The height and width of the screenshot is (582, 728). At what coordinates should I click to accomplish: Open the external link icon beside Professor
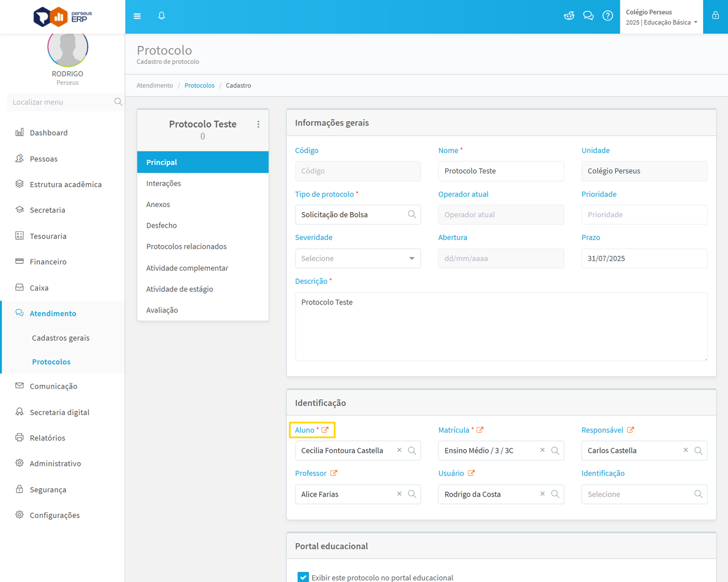(x=334, y=473)
